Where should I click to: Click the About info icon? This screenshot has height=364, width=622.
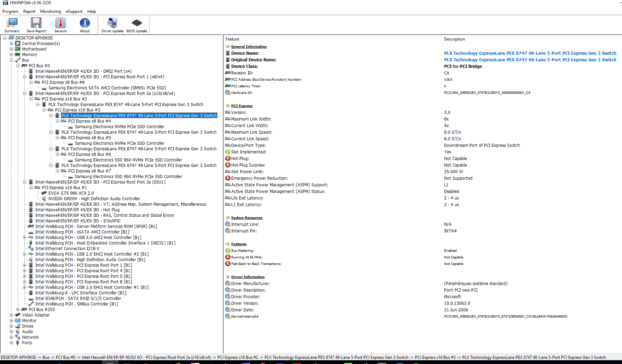(85, 25)
